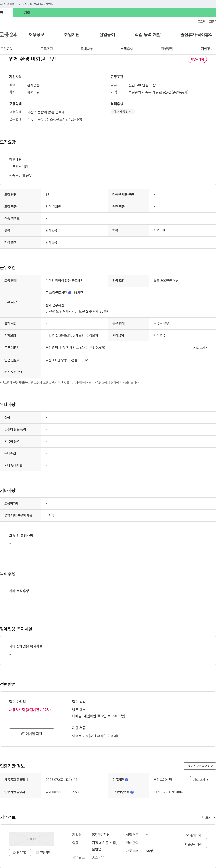The image size is (216, 868).
Task: Click the 채용시까지 (마감시간 : 24시) text
Action: (x=30, y=710)
